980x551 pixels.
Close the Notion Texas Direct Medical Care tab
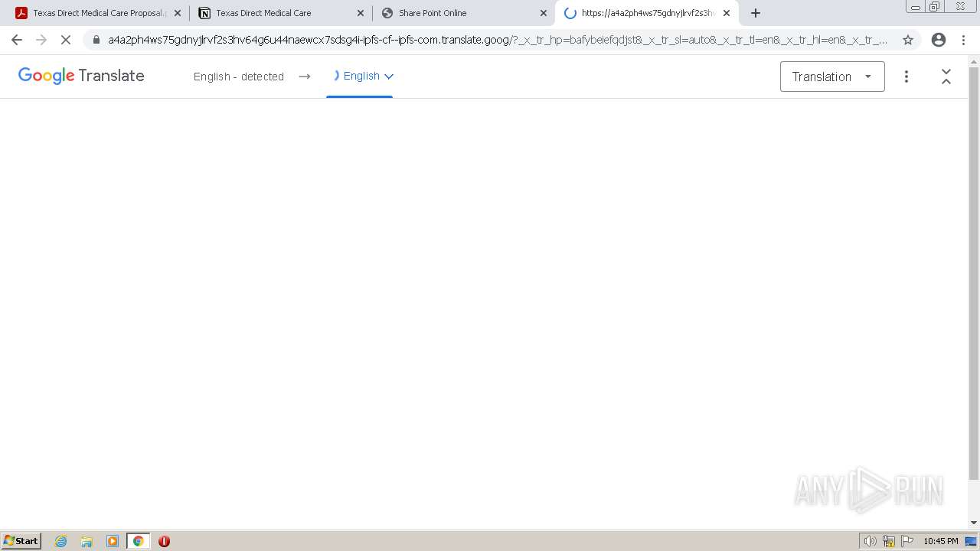361,13
